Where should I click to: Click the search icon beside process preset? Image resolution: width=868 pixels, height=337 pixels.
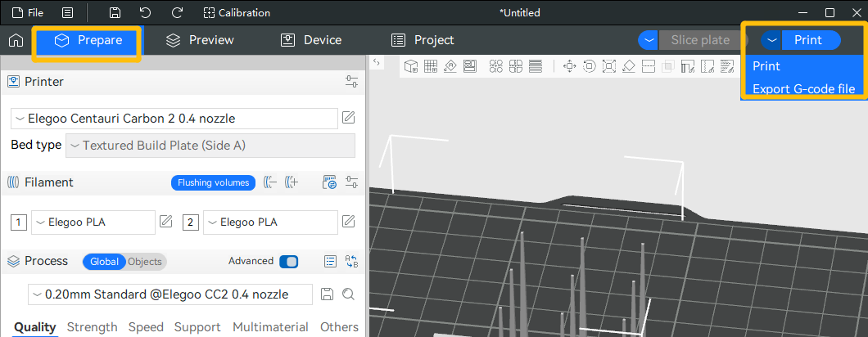click(x=348, y=294)
